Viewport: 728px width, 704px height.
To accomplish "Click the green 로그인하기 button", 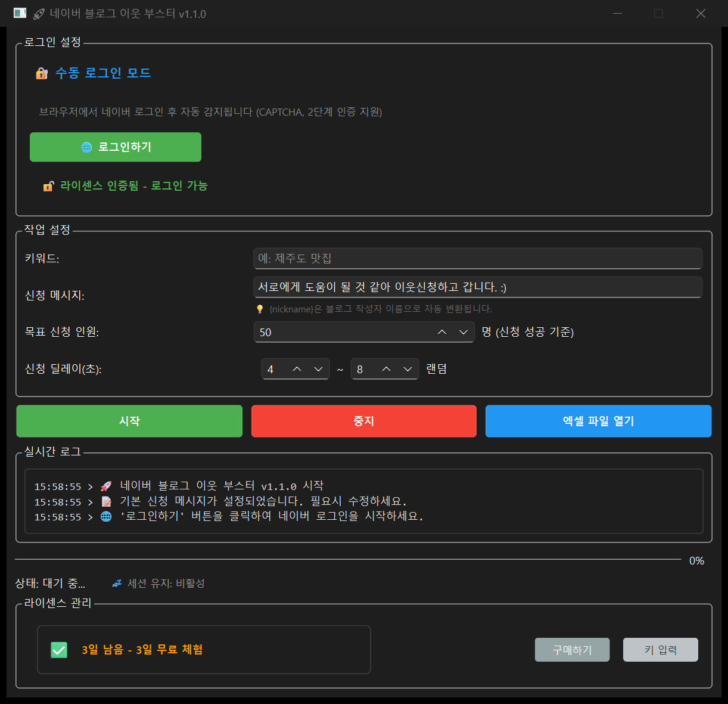I will [116, 147].
